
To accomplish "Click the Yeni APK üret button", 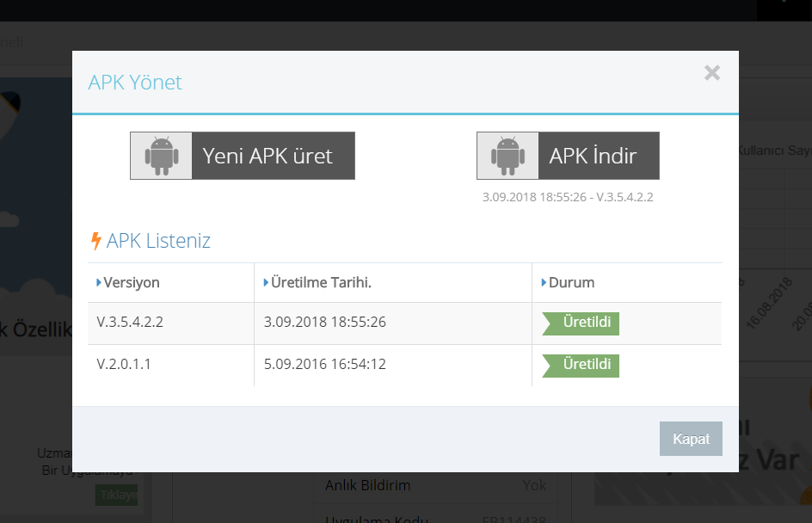I will pyautogui.click(x=243, y=156).
